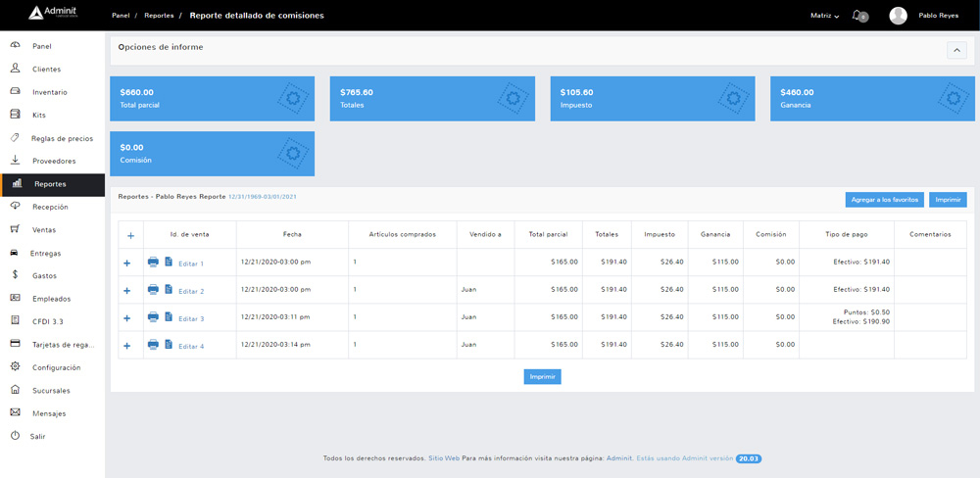The height and width of the screenshot is (478, 980).
Task: Open the Editar 2 sale link
Action: coord(191,291)
